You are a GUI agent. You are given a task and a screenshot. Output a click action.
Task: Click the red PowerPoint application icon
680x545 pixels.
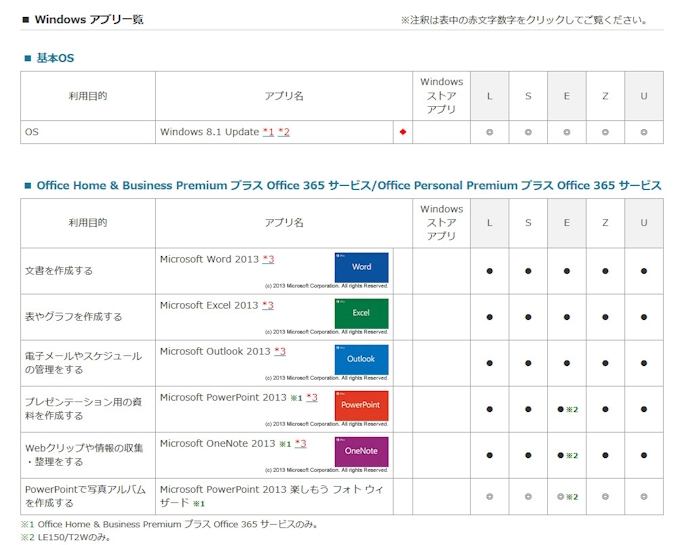coord(361,405)
